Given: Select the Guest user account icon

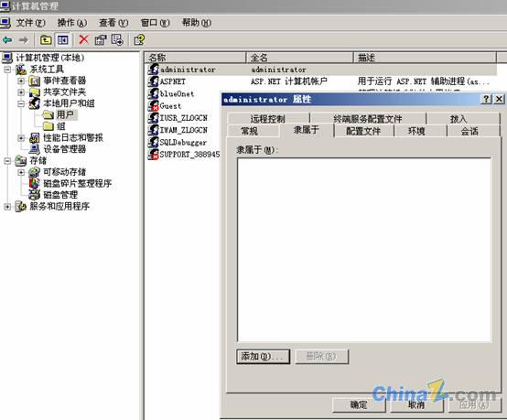Looking at the screenshot, I should (x=153, y=106).
